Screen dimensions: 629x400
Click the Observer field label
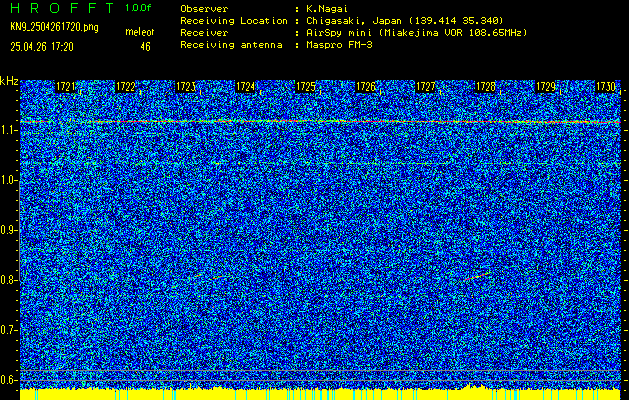point(204,8)
